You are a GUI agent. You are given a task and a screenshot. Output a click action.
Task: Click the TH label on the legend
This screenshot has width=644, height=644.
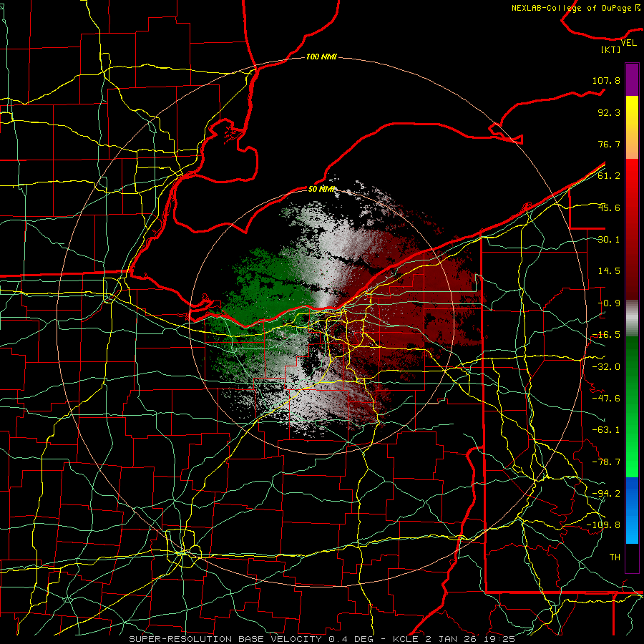tap(615, 557)
